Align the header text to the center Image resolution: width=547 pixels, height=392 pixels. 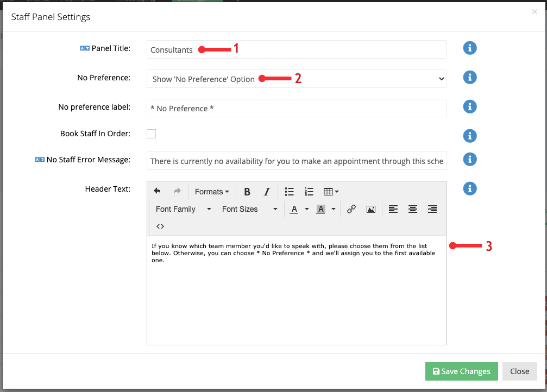point(412,208)
